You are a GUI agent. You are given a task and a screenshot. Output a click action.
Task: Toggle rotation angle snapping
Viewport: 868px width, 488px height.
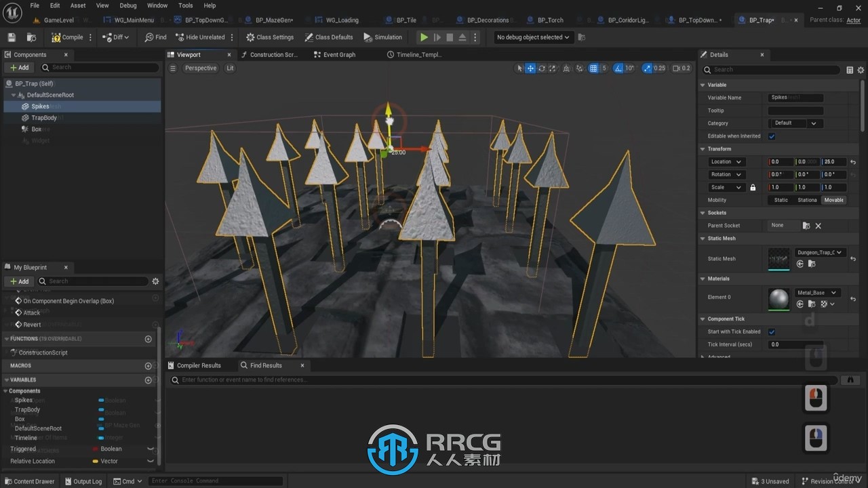pyautogui.click(x=619, y=68)
